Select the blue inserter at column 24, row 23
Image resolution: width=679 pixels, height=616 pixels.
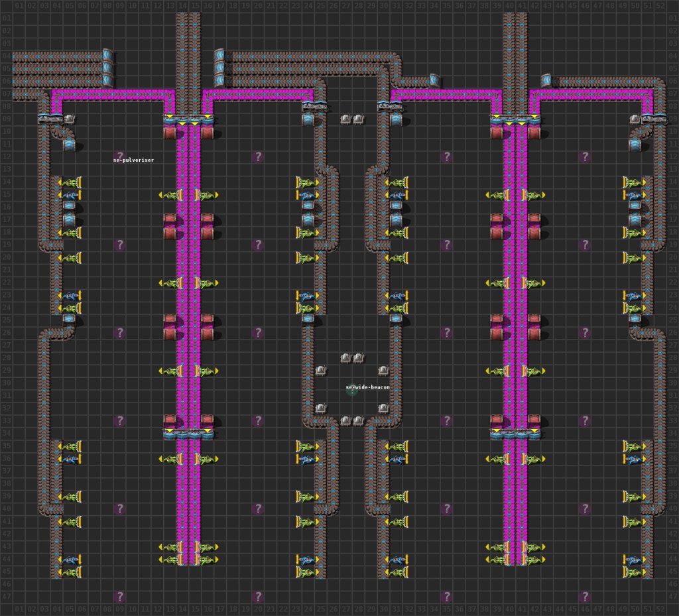308,296
